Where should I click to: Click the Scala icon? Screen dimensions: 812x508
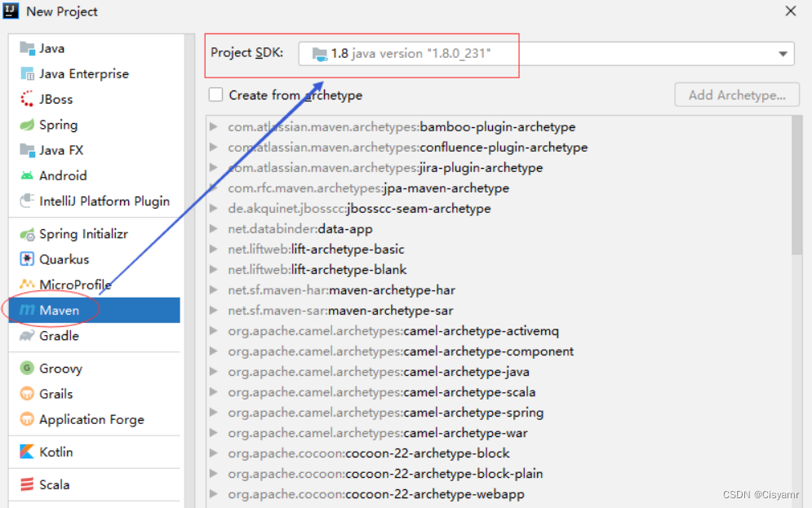coord(27,484)
